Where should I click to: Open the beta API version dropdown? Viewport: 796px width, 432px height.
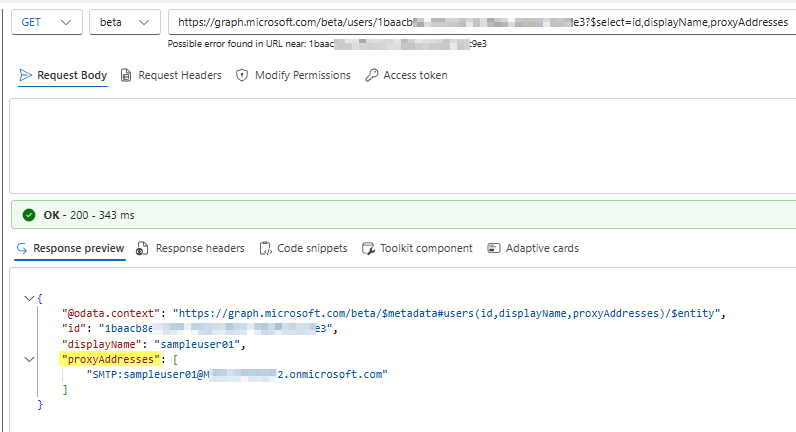tap(125, 22)
